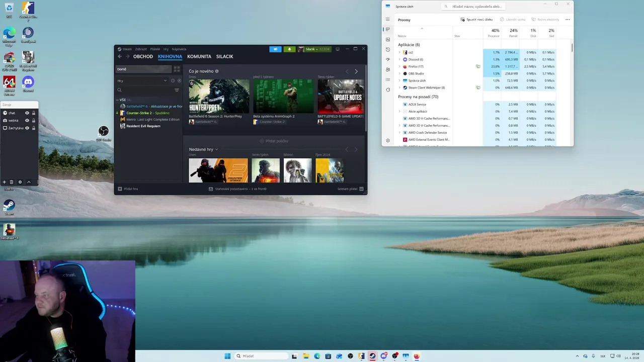Click the Steam announcements megaphone button
Viewport: 644px width, 362px height.
pyautogui.click(x=275, y=49)
